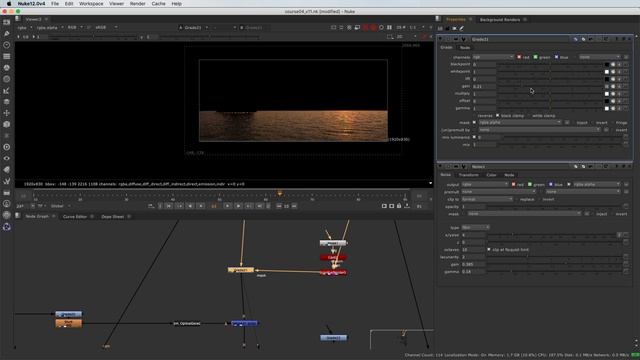
Task: Select the OpticalZDefocus node in graph
Action: tap(187, 324)
